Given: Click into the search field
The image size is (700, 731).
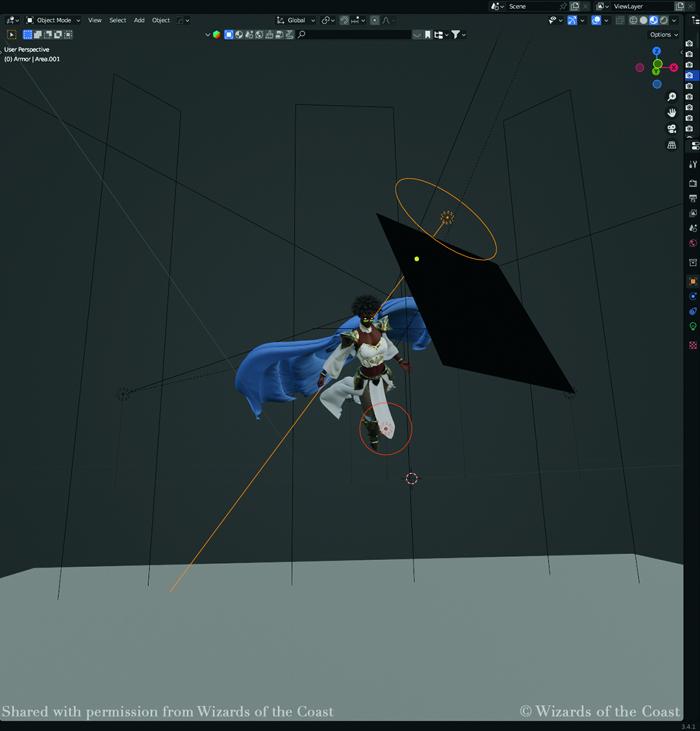Looking at the screenshot, I should click(353, 34).
